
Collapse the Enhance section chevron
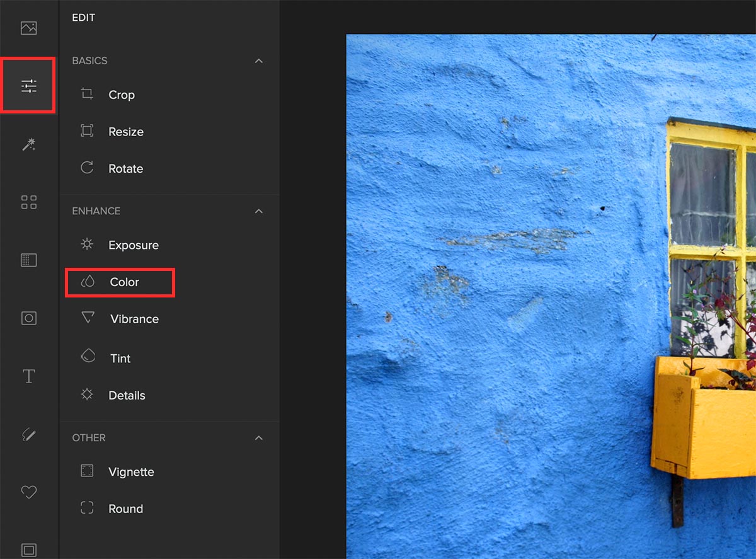(258, 211)
